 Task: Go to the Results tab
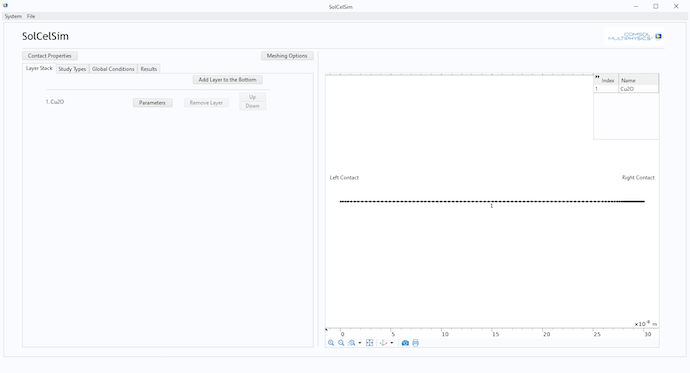tap(149, 69)
